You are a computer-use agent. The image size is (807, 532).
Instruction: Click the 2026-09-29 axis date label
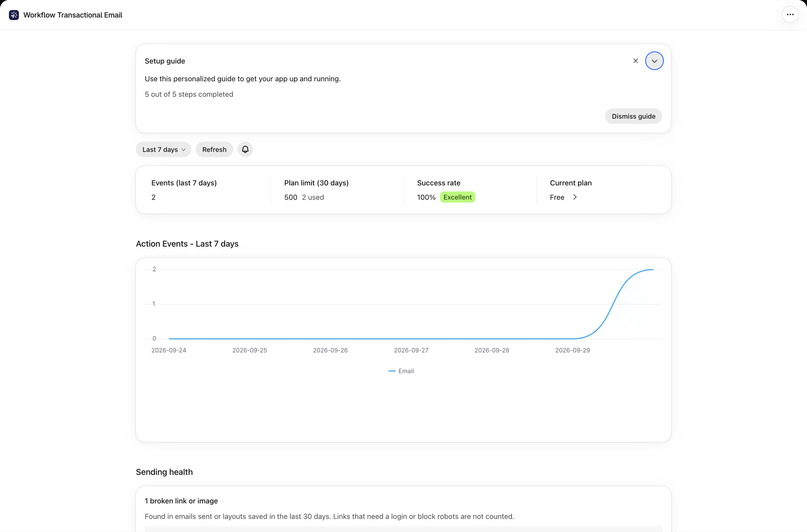pyautogui.click(x=572, y=350)
